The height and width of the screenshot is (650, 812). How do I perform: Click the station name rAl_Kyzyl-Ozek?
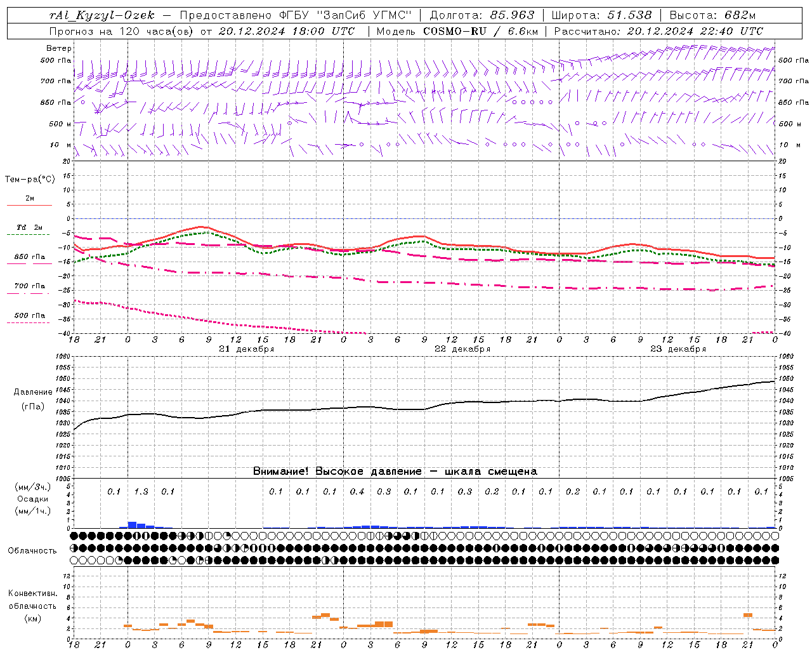coord(101,15)
